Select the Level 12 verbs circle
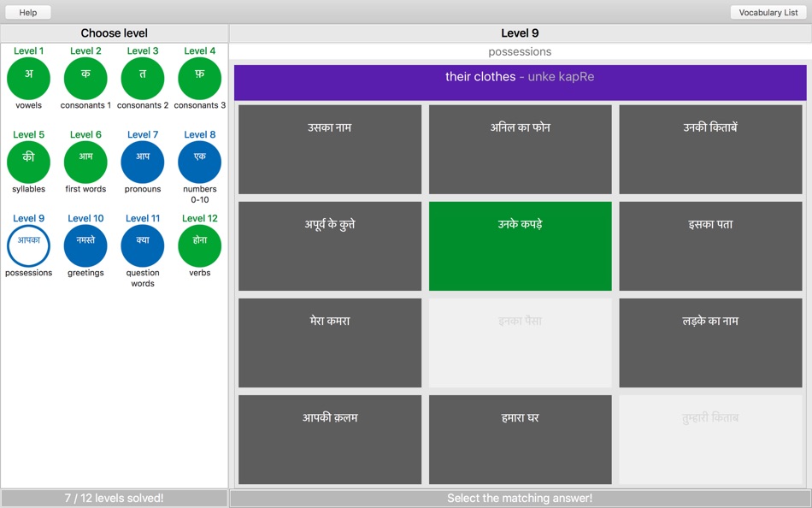 [200, 246]
